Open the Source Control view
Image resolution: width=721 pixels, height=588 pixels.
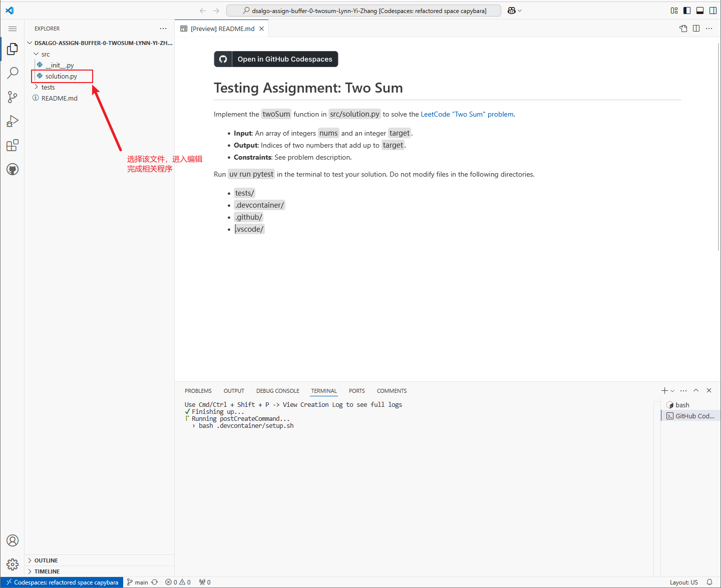[x=13, y=97]
